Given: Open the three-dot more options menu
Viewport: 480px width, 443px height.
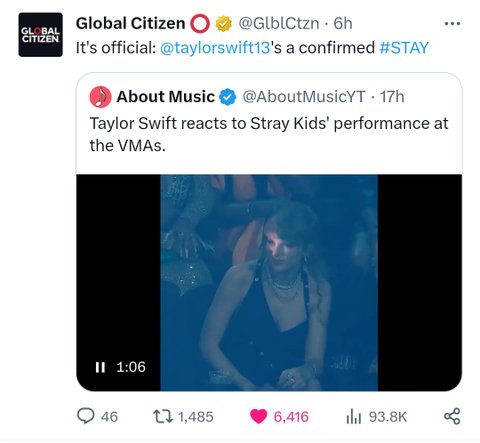Looking at the screenshot, I should pyautogui.click(x=453, y=24).
